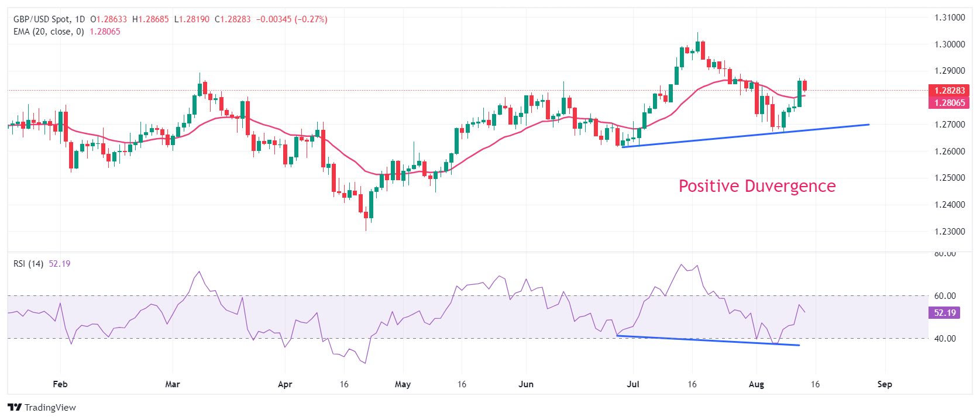This screenshot has height=420, width=980.
Task: Click the Jun label on time axis
Action: 526,384
